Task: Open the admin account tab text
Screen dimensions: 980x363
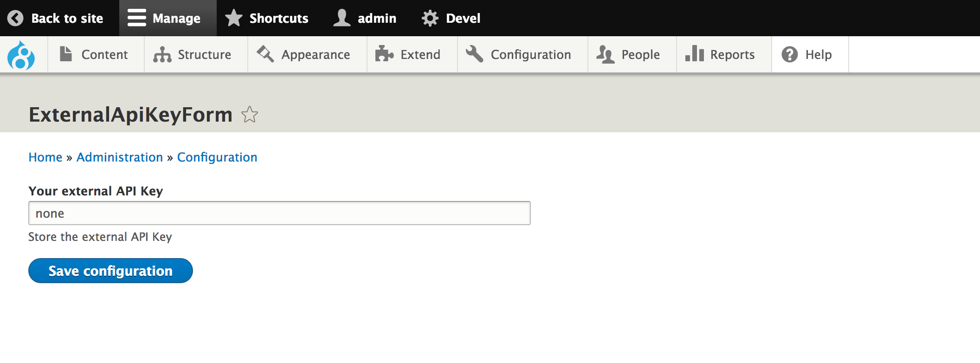Action: (x=377, y=18)
